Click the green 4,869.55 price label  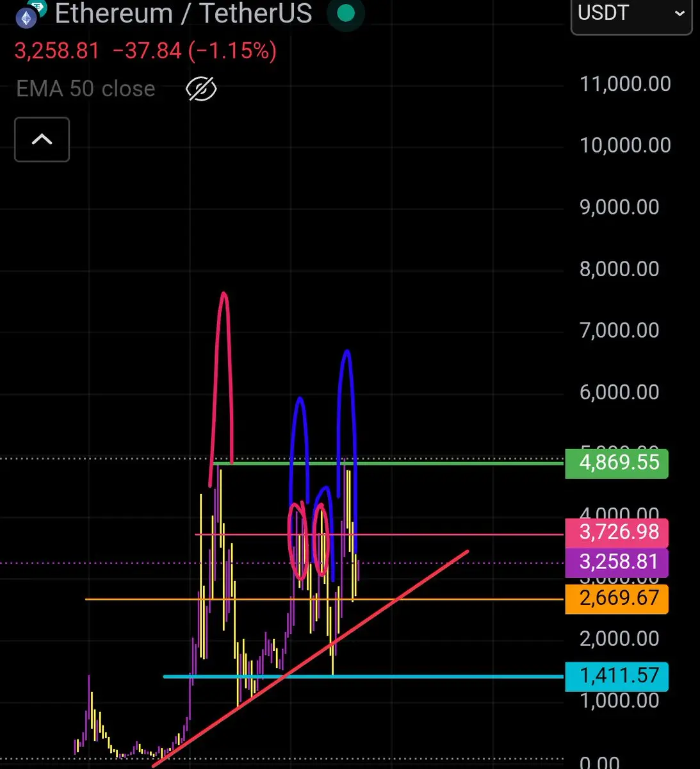(x=617, y=463)
